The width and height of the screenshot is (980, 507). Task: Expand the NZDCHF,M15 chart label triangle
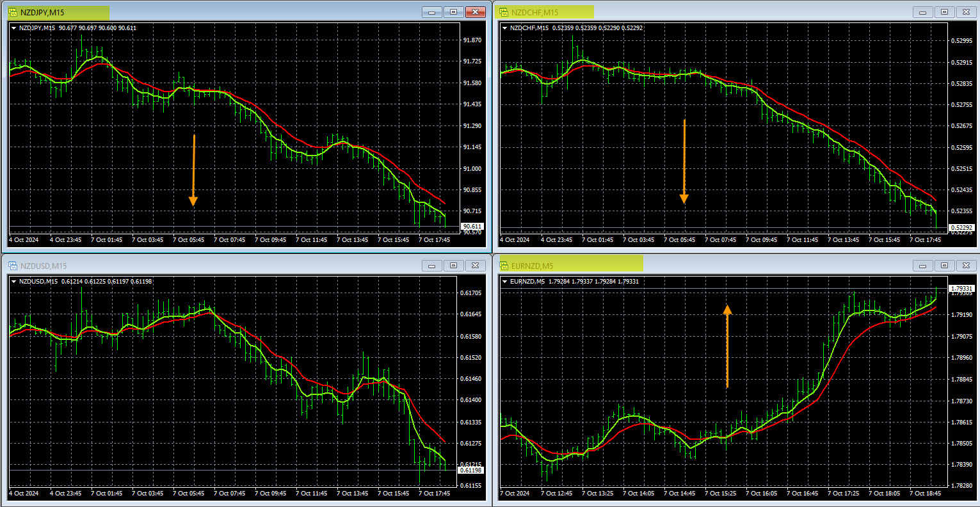(x=505, y=28)
